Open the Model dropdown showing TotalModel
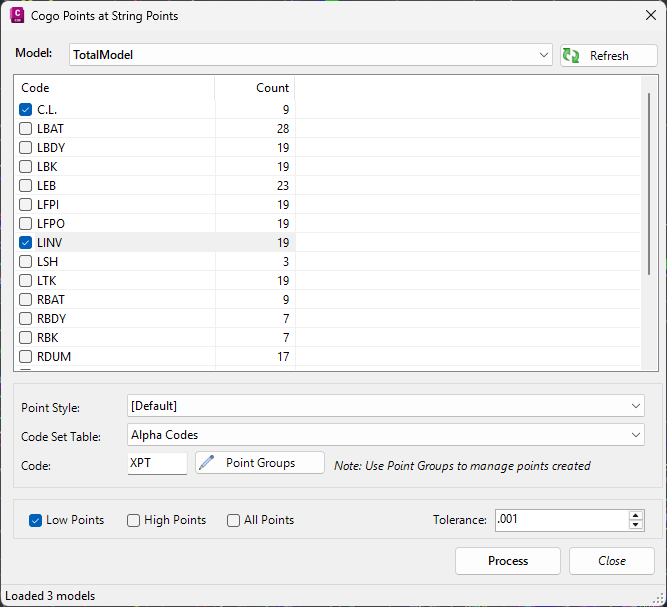 click(x=310, y=55)
